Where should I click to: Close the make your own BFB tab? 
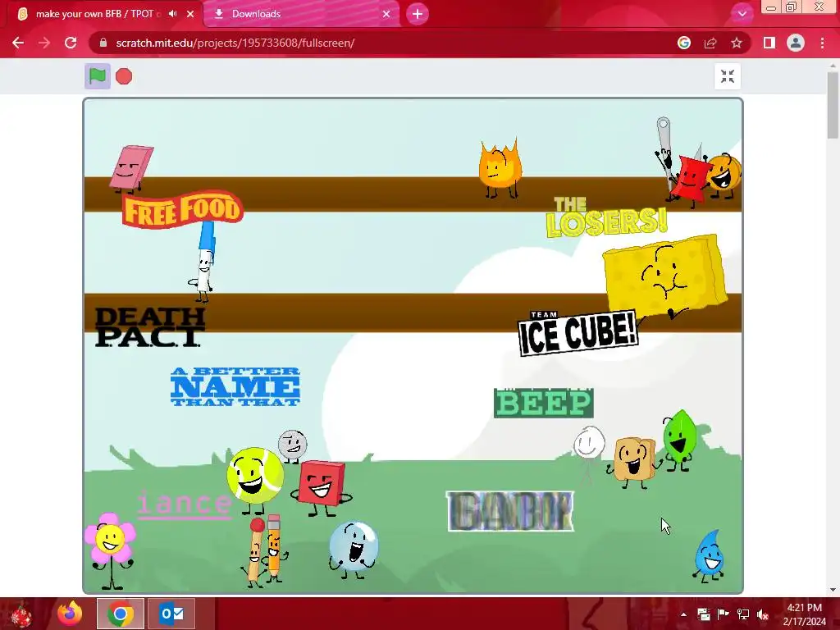[x=190, y=14]
